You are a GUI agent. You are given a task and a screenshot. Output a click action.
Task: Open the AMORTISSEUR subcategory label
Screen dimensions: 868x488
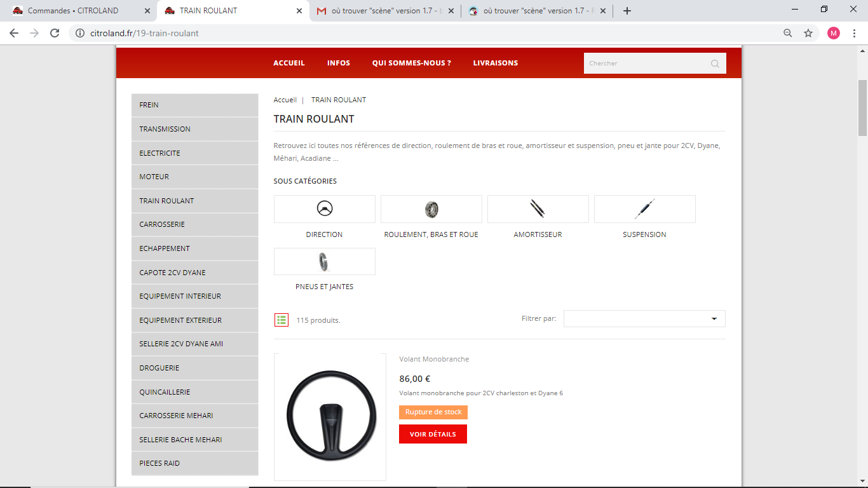[538, 234]
